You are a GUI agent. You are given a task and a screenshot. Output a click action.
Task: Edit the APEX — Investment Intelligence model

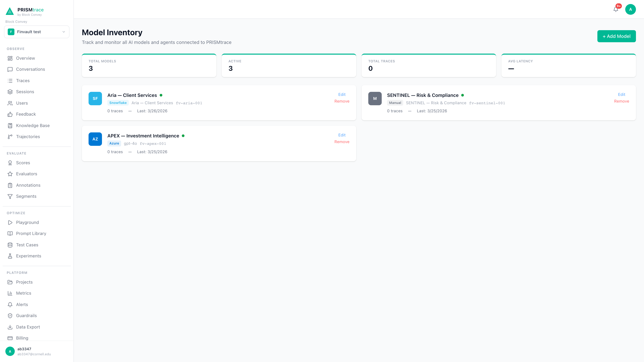[x=342, y=135]
